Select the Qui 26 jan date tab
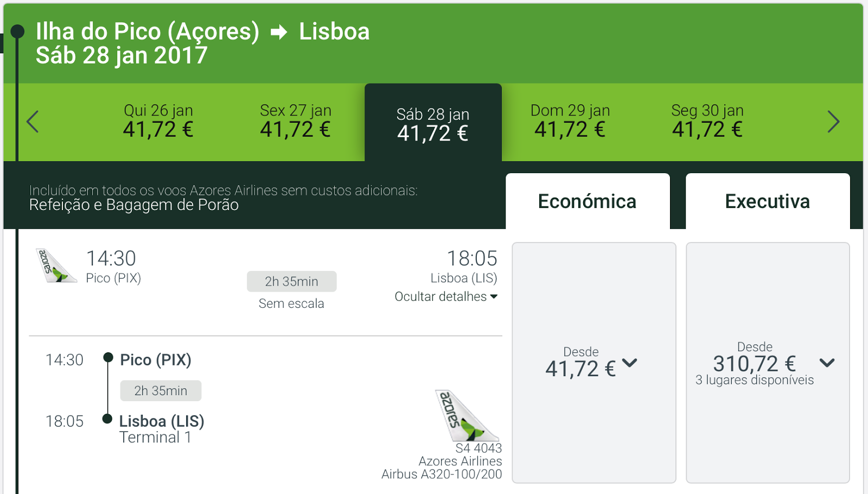 [158, 122]
